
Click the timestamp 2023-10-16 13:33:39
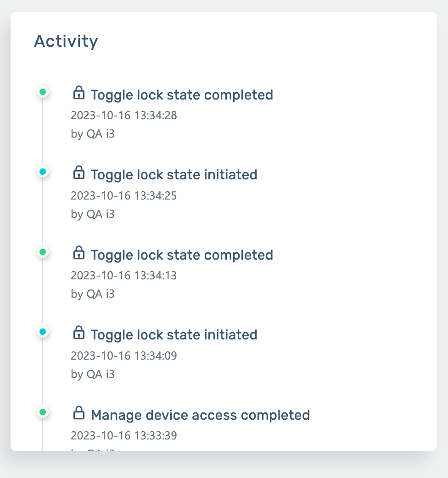124,435
